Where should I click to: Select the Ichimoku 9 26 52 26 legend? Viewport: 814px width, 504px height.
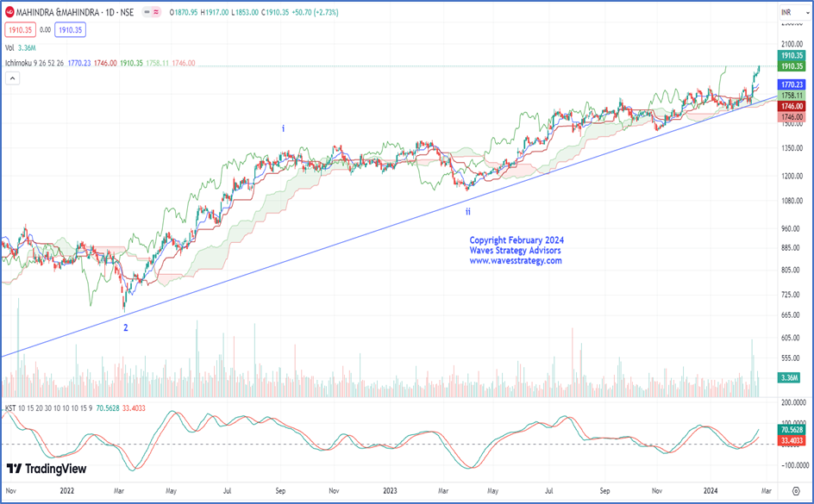point(34,63)
